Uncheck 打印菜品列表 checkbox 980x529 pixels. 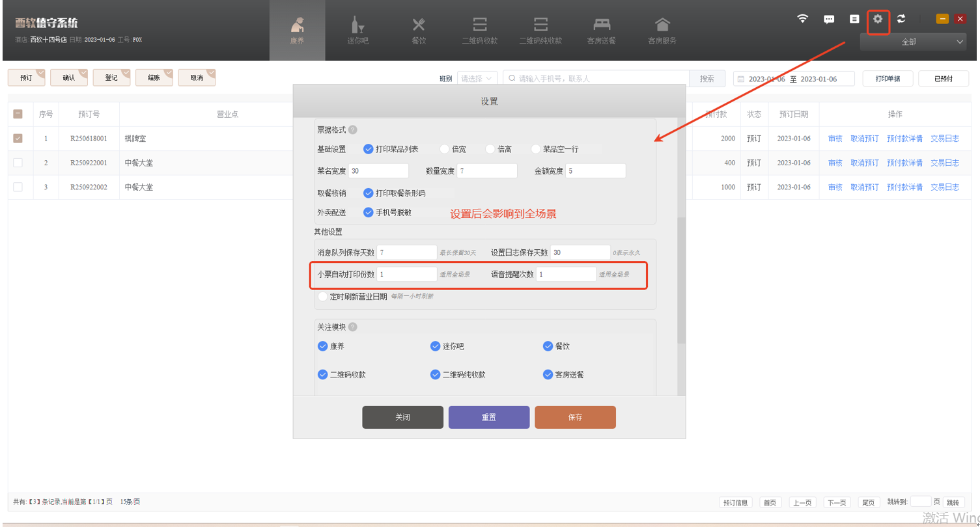click(x=369, y=150)
